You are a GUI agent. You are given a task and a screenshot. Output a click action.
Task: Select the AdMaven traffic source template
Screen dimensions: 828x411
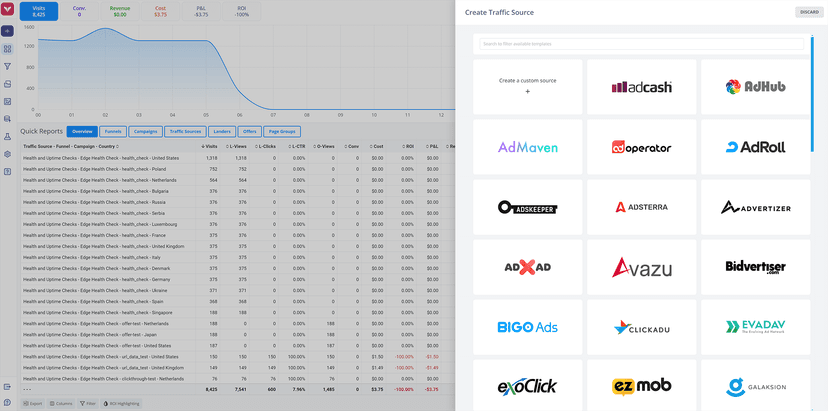(x=528, y=147)
